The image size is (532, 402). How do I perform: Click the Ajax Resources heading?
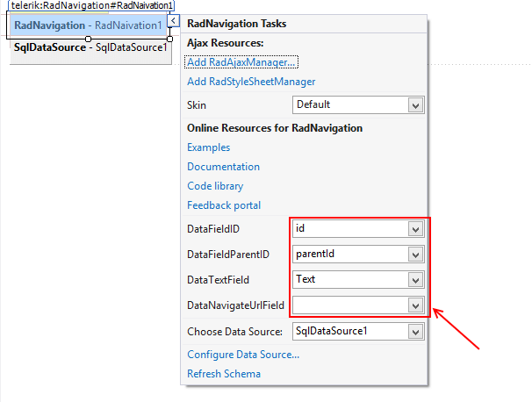225,43
